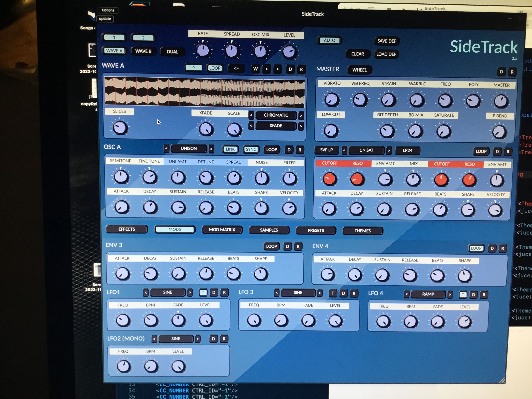Toggle the LOOP button in WAVE A header

point(215,68)
